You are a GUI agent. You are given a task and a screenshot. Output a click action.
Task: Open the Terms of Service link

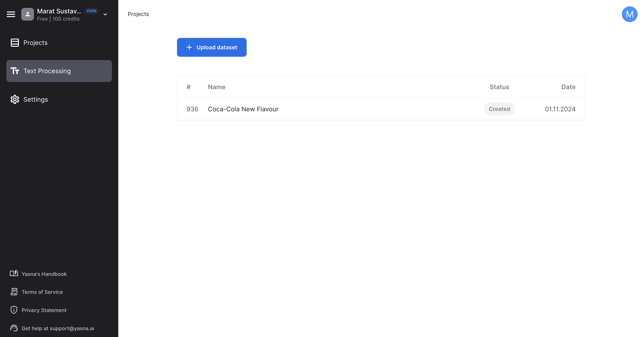[x=42, y=292]
